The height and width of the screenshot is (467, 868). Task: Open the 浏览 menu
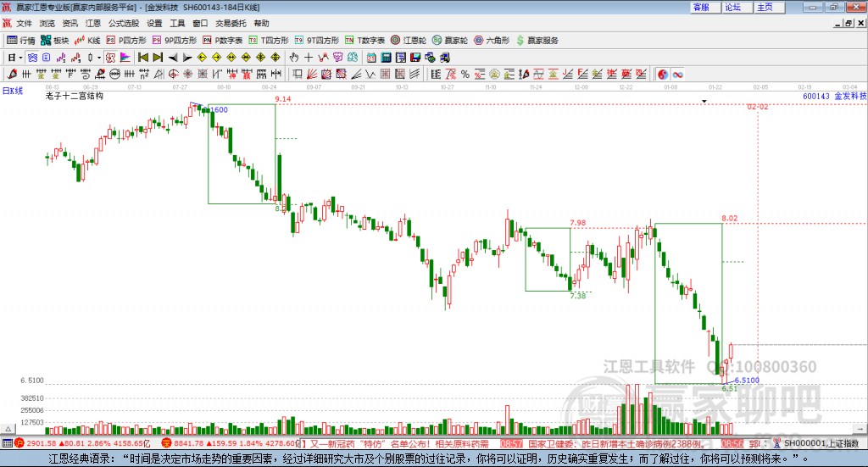pos(47,23)
